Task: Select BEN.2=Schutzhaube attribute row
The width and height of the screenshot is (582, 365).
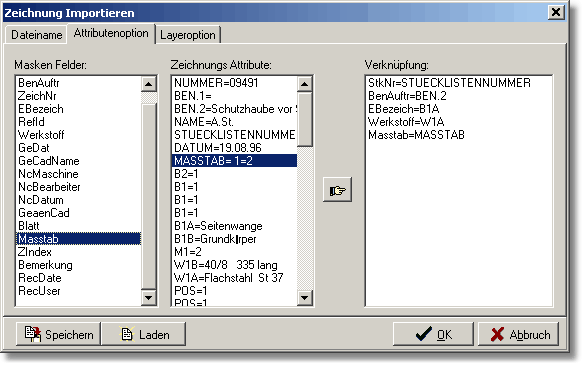Action: 235,109
